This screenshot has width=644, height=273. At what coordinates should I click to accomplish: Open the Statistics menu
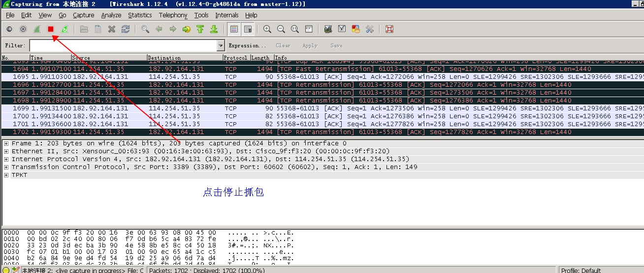click(140, 15)
